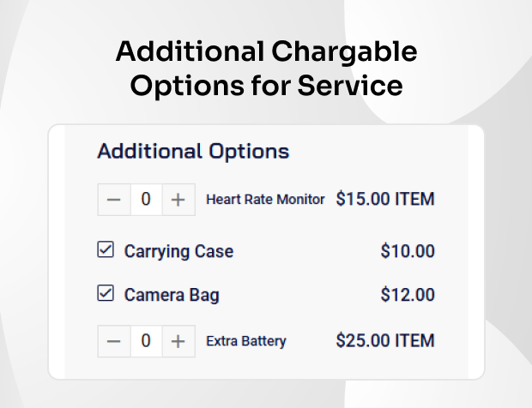Focus the Heart Rate Monitor quantity field

[x=146, y=200]
